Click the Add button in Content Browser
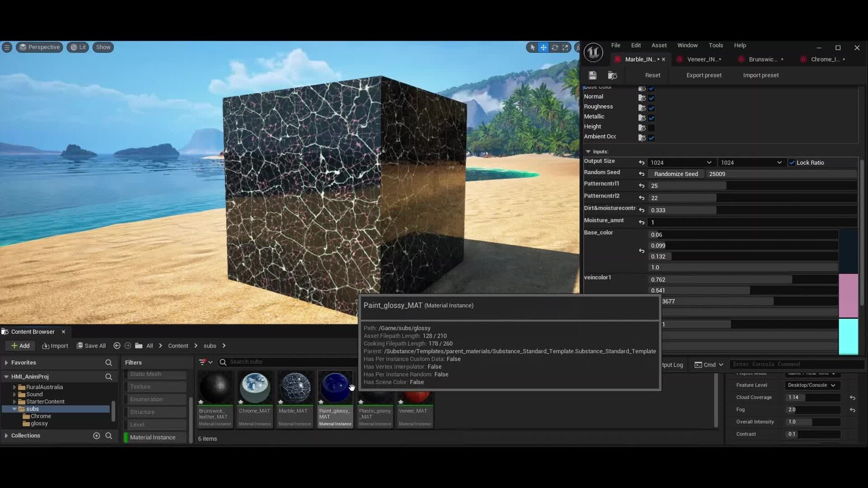The height and width of the screenshot is (488, 868). point(21,345)
